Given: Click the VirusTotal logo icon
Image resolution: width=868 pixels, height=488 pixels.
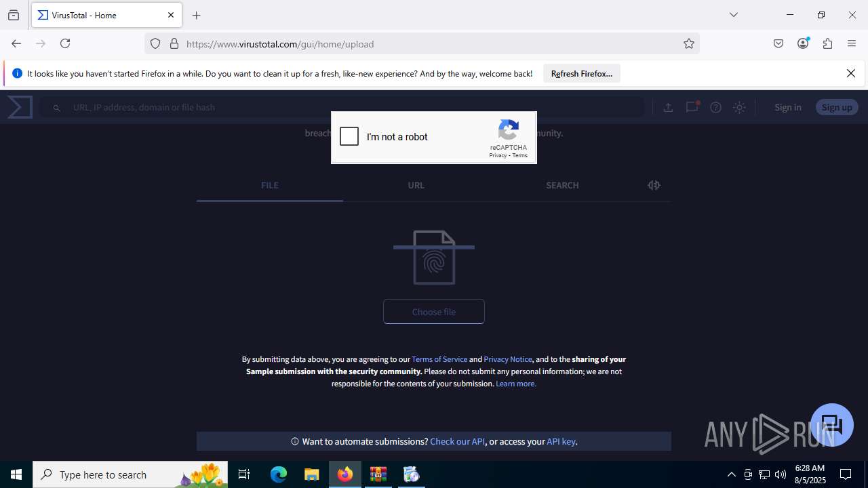Looking at the screenshot, I should [20, 107].
